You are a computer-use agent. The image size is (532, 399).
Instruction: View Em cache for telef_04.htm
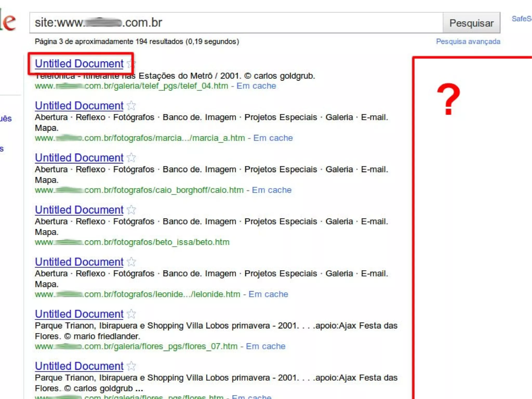[256, 86]
